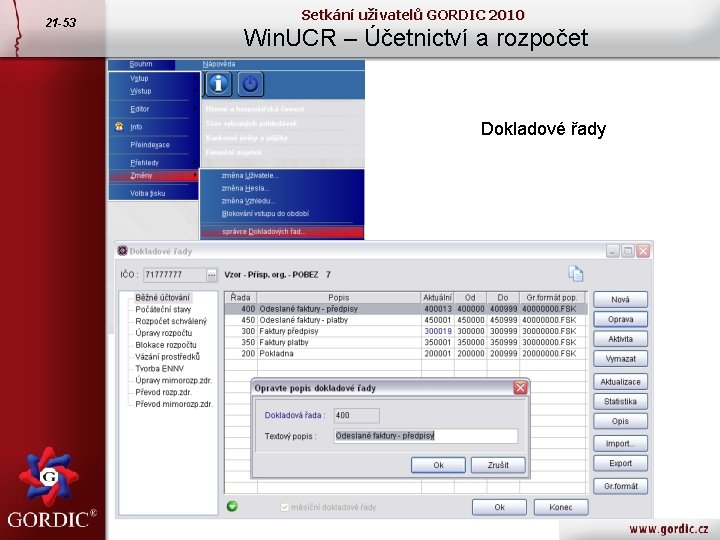Viewport: 720px width, 540px height.
Task: Click the Vymazat button
Action: pyautogui.click(x=620, y=359)
